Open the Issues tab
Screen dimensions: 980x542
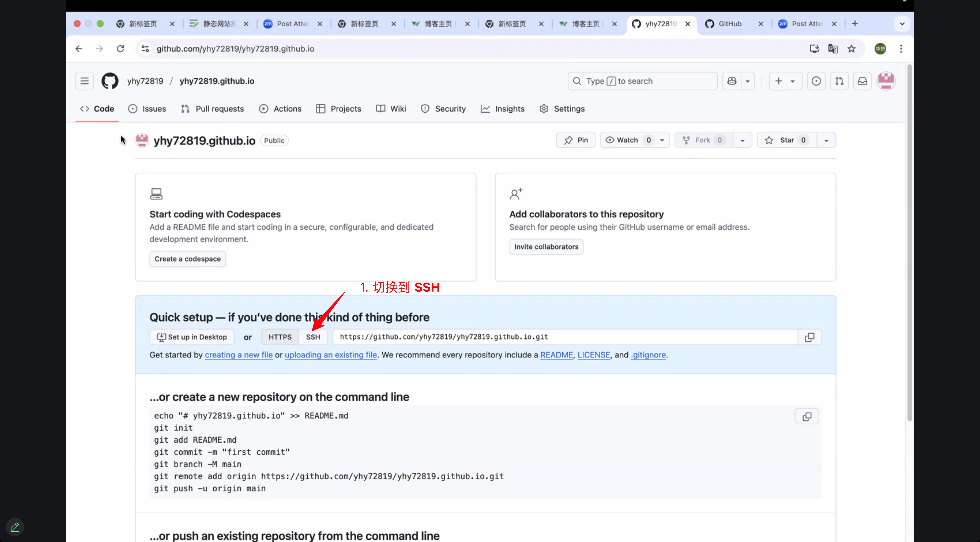147,109
